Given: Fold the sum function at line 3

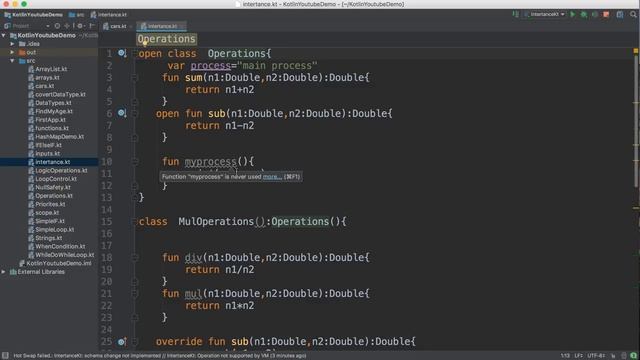Looking at the screenshot, I should point(135,78).
